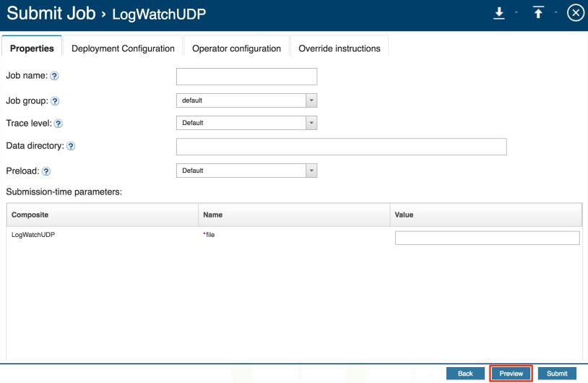Click the Preview button
The width and height of the screenshot is (588, 383).
(511, 374)
